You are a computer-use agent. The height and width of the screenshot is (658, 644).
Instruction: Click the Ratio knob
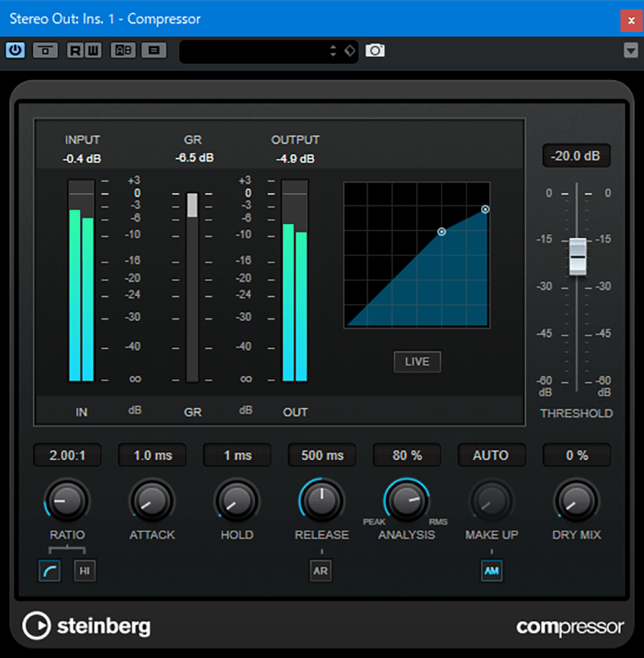click(67, 501)
